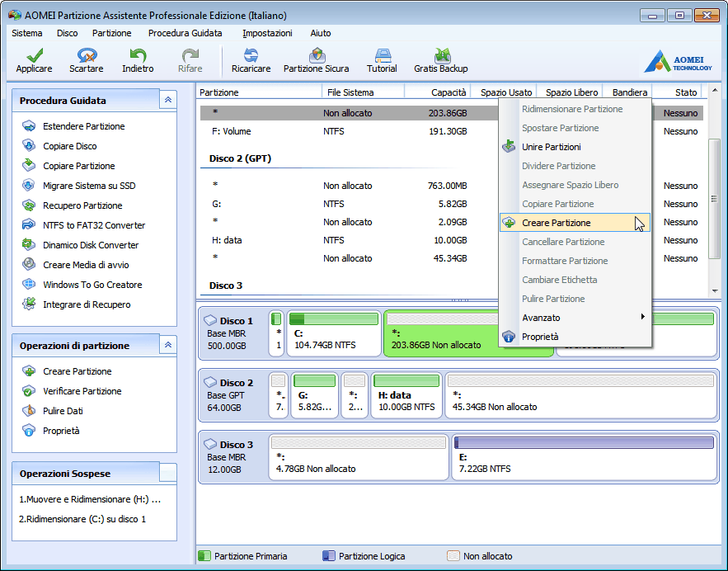
Task: Open the Gratis Backup tool
Action: pyautogui.click(x=440, y=60)
